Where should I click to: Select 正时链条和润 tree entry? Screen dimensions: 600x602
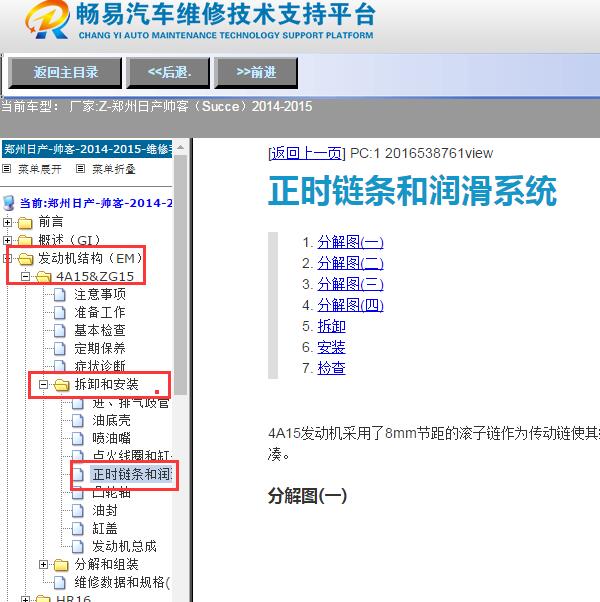point(131,475)
